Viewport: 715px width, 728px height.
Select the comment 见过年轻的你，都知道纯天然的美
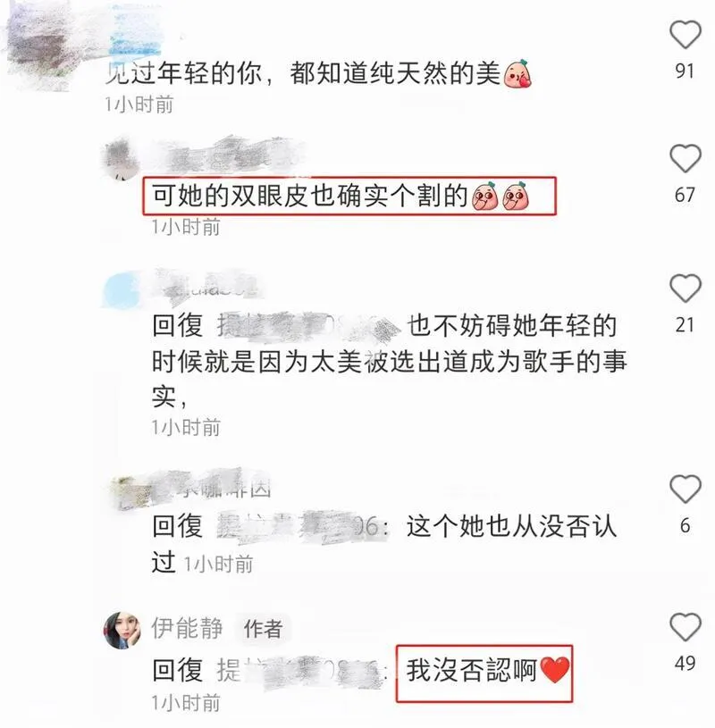click(x=318, y=73)
